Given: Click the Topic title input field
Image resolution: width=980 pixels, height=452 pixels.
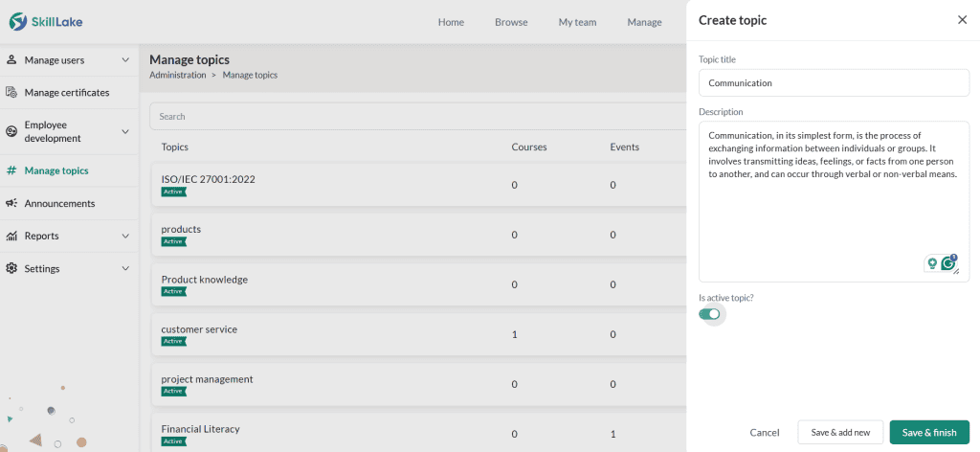Looking at the screenshot, I should pos(834,82).
